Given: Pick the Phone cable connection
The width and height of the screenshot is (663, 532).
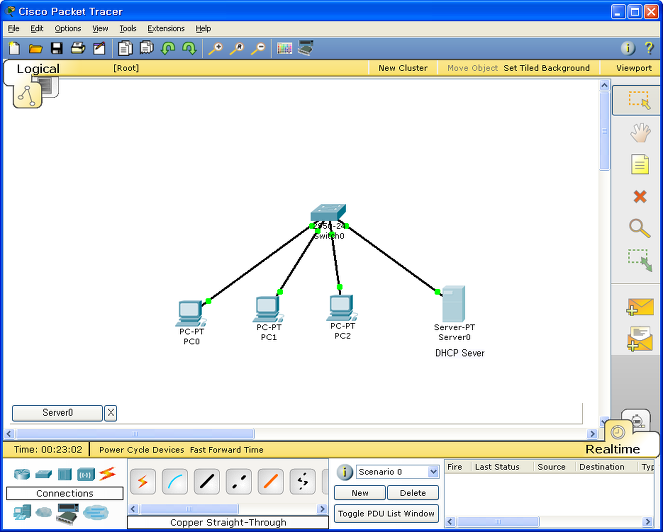Looking at the screenshot, I should point(303,482).
